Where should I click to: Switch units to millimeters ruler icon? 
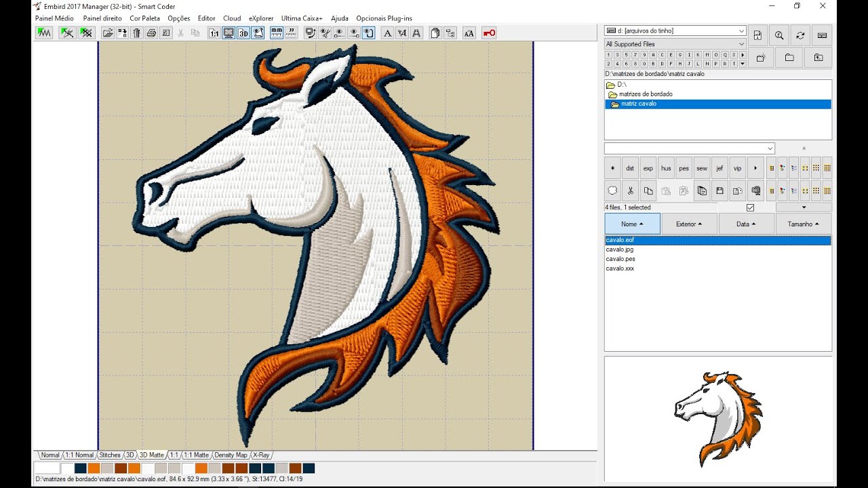pos(277,33)
